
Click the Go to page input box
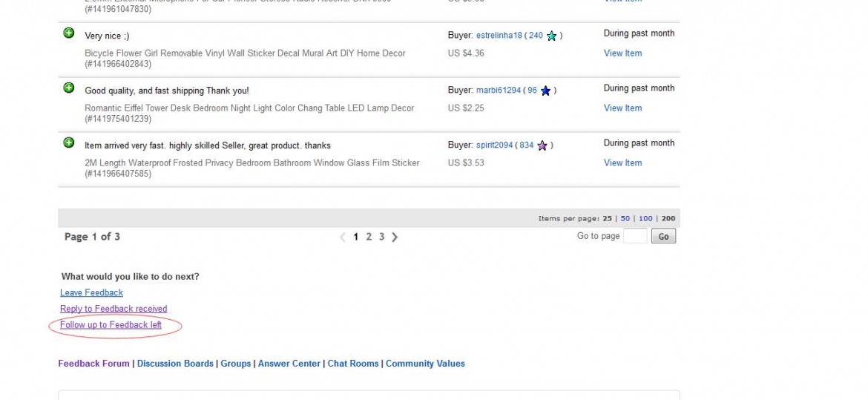(x=634, y=237)
